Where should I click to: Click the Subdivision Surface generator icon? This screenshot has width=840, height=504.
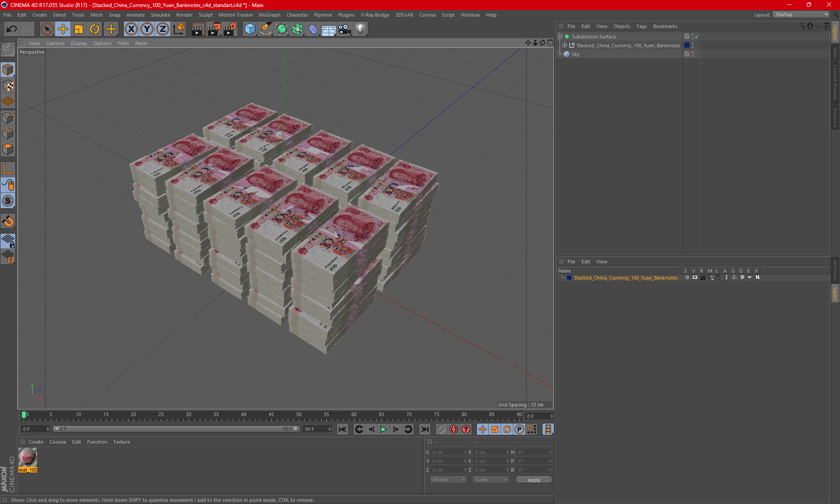click(282, 29)
